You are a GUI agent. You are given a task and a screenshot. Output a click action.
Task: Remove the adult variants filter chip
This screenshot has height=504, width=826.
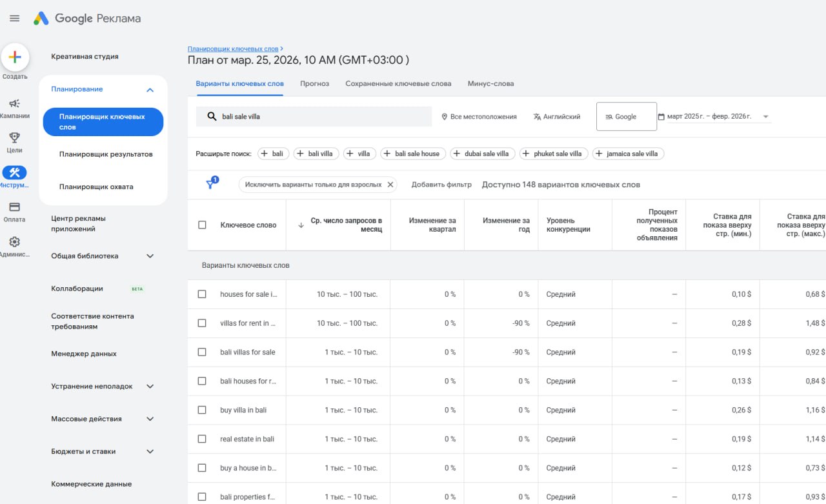point(390,185)
